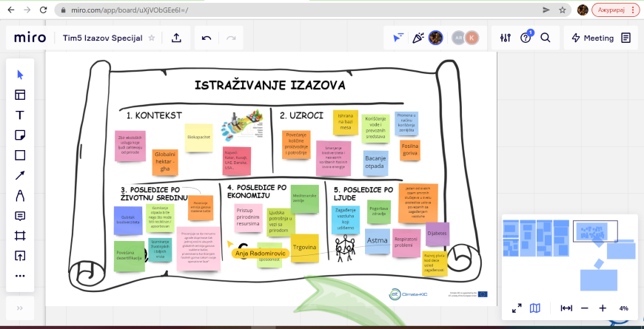The image size is (644, 329).
Task: Open the Templates tool
Action: (x=20, y=95)
